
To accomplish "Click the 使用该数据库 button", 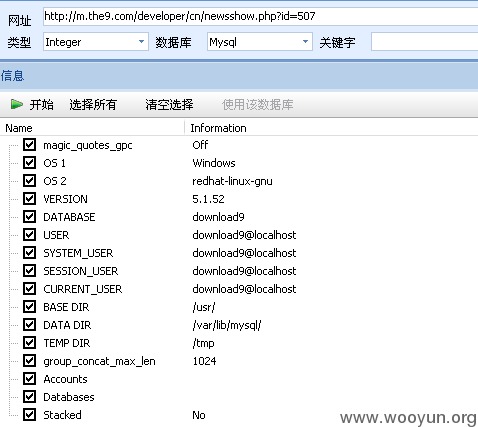I will tap(257, 105).
